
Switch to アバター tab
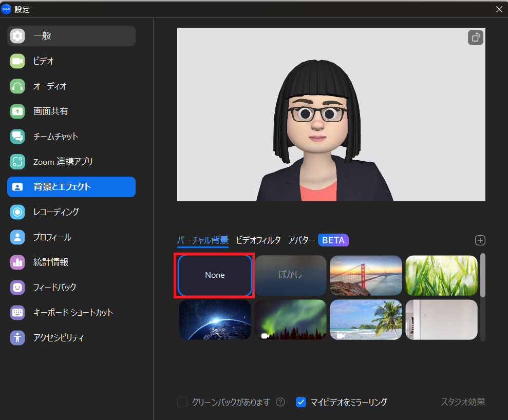302,240
